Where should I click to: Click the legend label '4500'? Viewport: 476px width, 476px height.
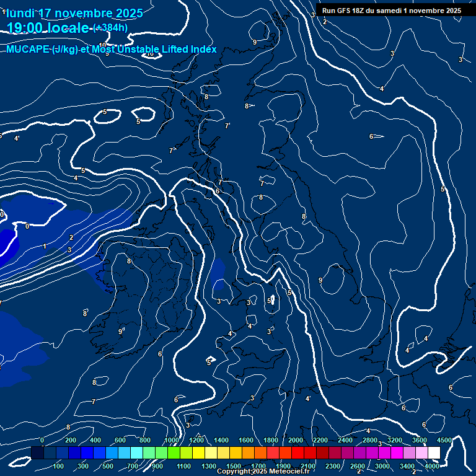(444, 440)
